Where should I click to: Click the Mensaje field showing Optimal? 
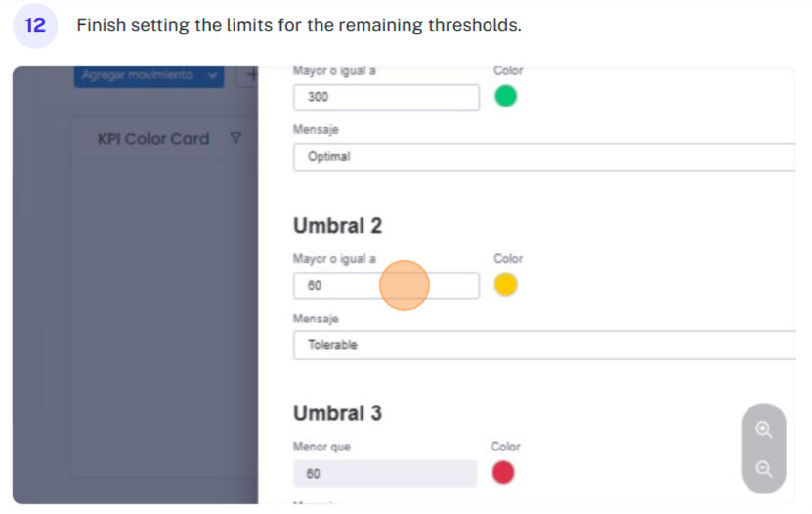click(x=543, y=156)
